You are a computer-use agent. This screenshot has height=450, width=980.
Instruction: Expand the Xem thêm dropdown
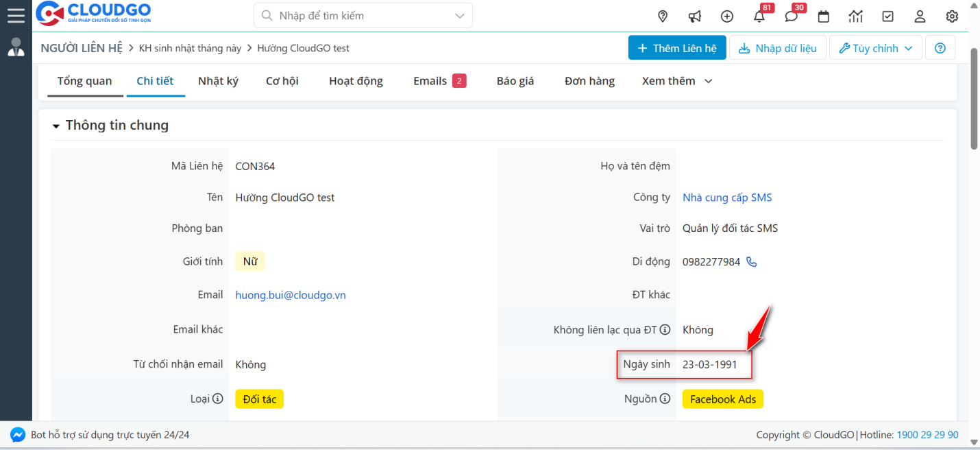(x=676, y=80)
